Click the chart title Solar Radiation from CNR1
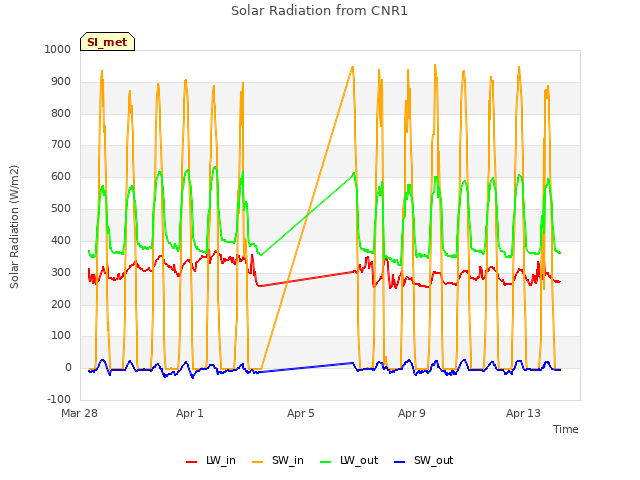 tap(319, 11)
